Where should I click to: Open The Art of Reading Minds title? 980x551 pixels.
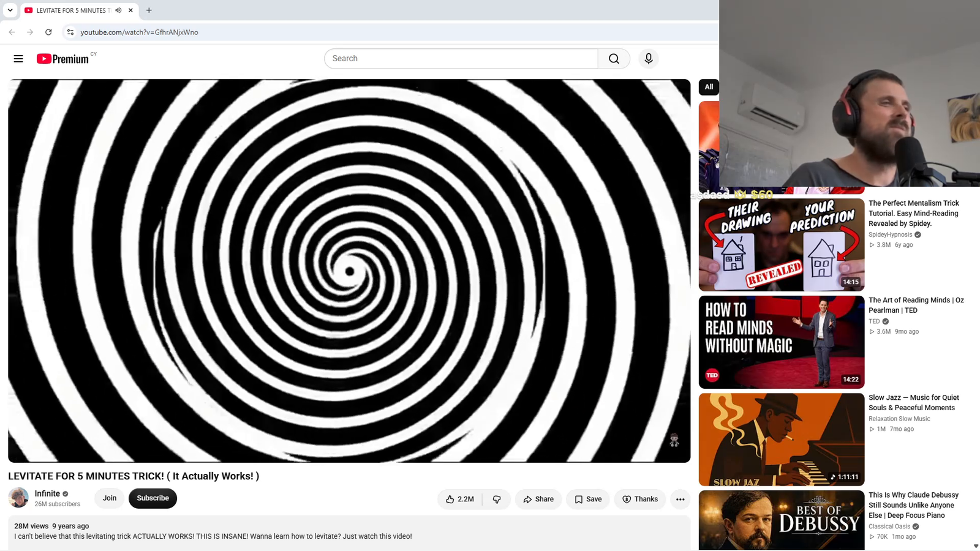[x=916, y=305]
